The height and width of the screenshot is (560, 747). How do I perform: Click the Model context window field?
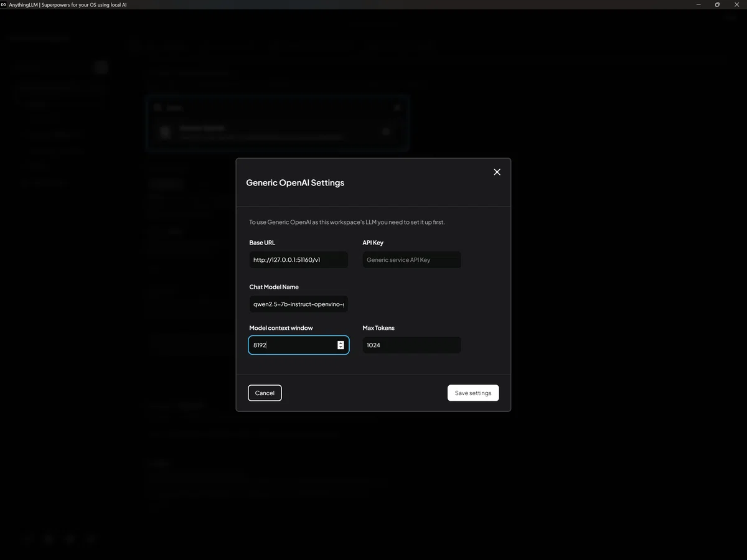(x=299, y=345)
